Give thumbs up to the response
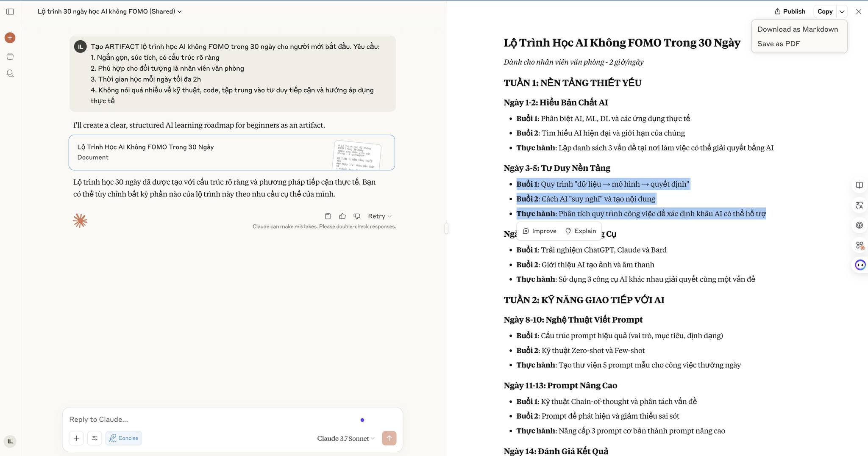This screenshot has width=868, height=456. pos(342,216)
